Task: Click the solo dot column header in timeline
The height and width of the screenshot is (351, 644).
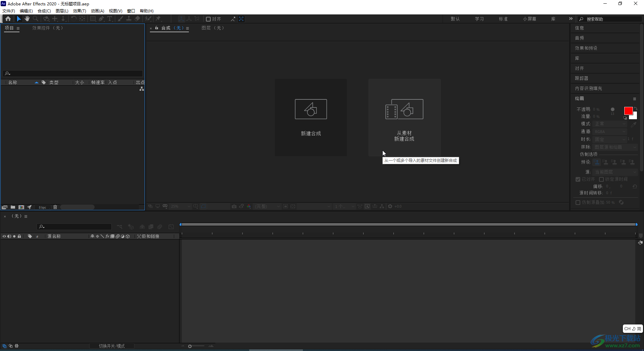Action: point(14,236)
